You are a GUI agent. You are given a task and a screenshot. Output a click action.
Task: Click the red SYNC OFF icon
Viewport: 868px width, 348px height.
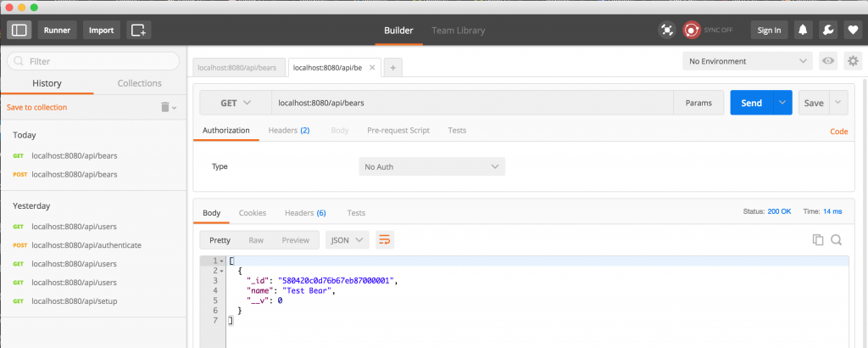point(692,30)
